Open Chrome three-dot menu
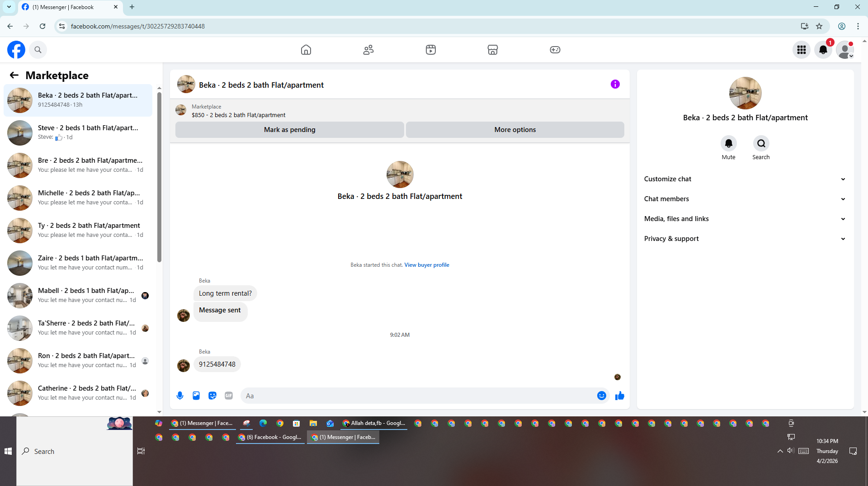Image resolution: width=868 pixels, height=486 pixels. [x=858, y=26]
